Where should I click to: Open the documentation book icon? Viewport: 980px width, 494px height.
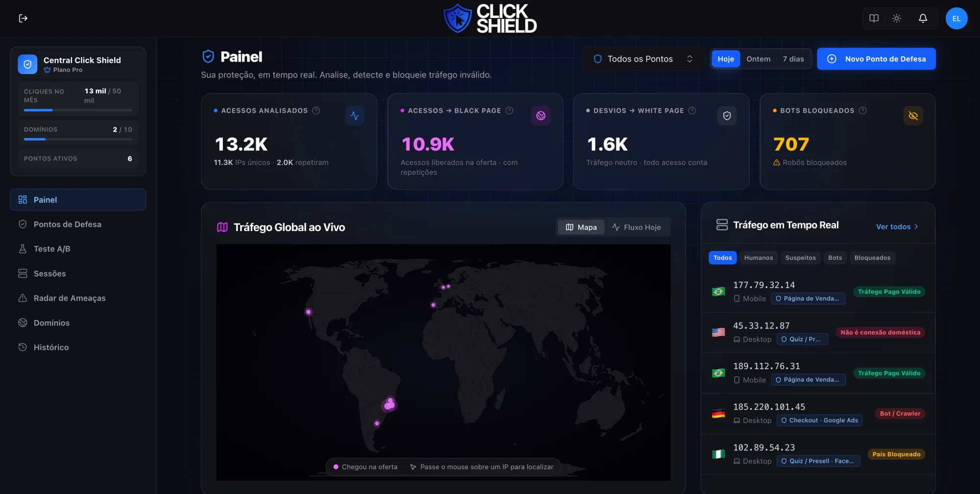874,19
